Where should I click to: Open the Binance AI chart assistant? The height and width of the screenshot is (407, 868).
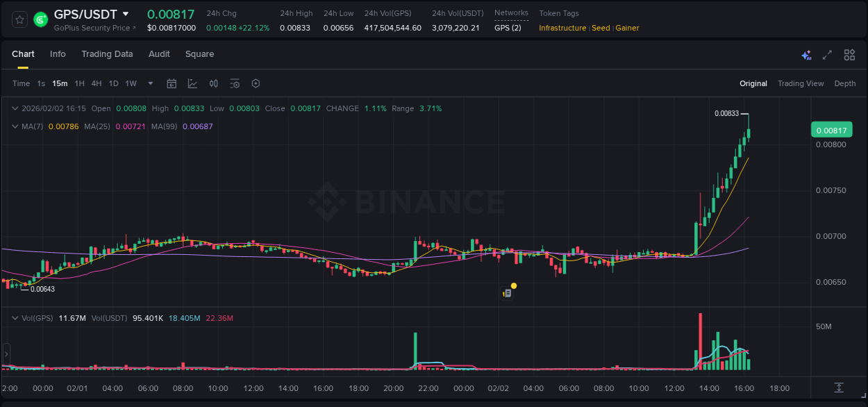805,54
